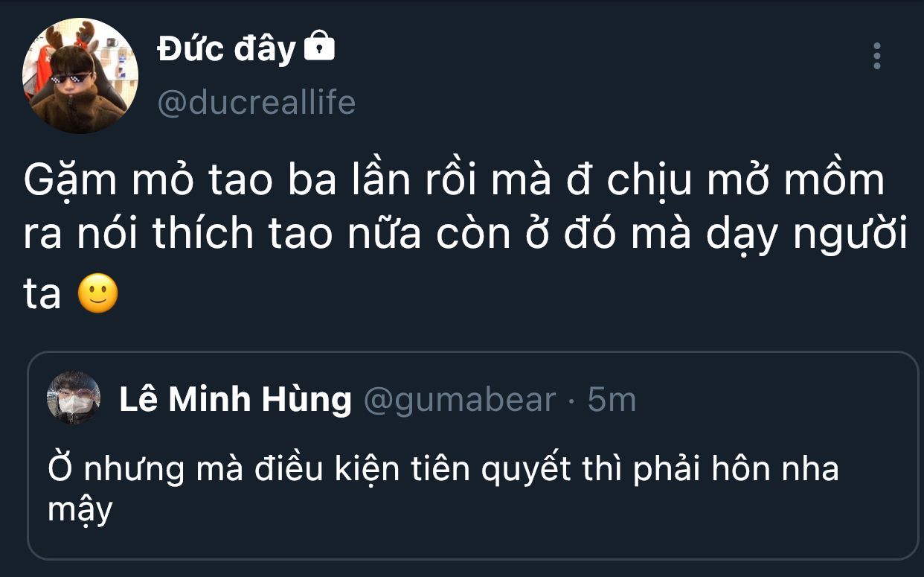Click the word "mậy" in quoted tweet
The width and height of the screenshot is (924, 577).
coord(80,510)
